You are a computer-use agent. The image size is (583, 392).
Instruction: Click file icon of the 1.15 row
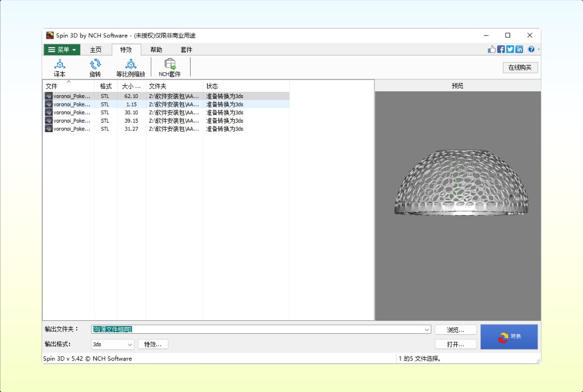click(48, 104)
